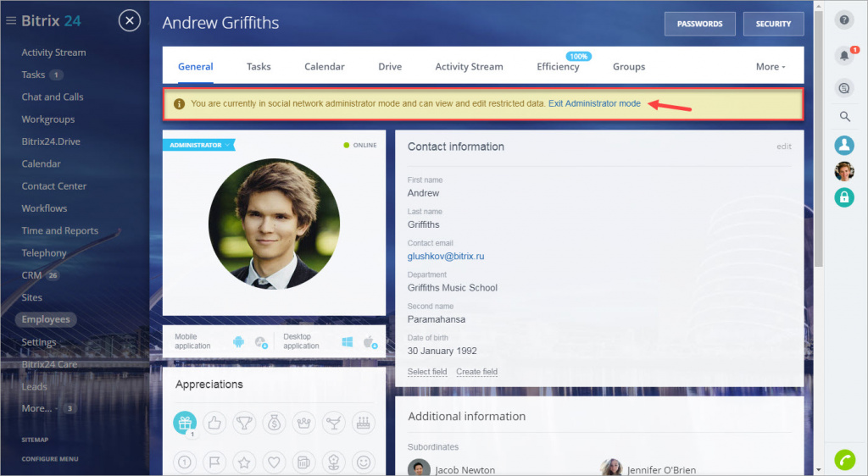This screenshot has width=868, height=476.
Task: Expand the More tab dropdown
Action: point(771,66)
